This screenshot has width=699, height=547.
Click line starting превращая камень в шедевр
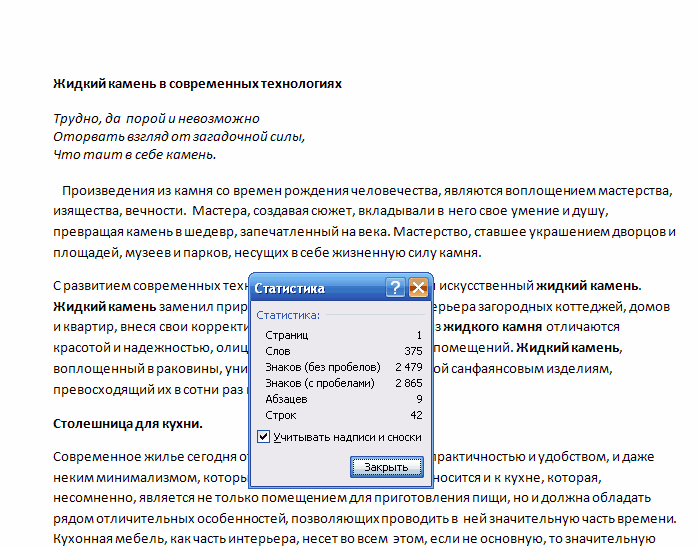click(365, 232)
